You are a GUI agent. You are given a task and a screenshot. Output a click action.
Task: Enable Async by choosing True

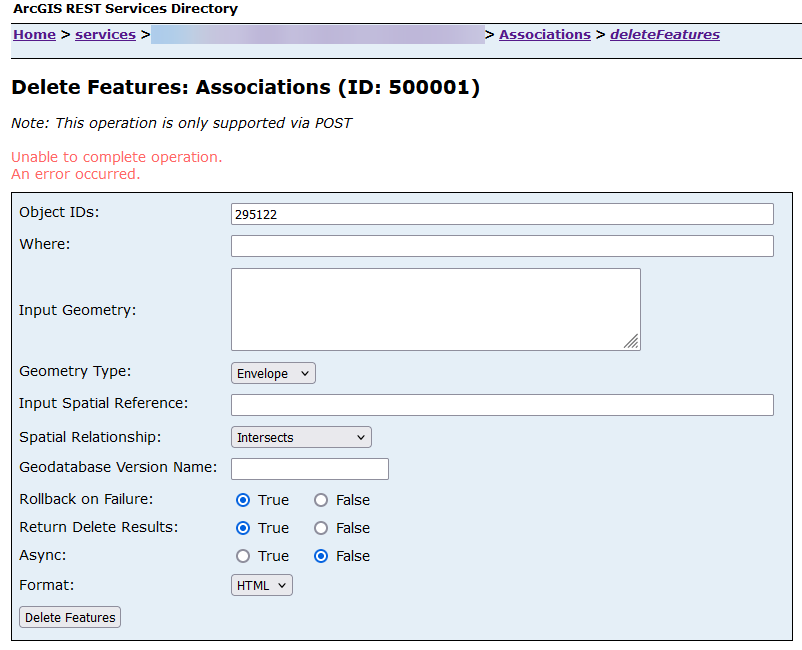coord(243,556)
